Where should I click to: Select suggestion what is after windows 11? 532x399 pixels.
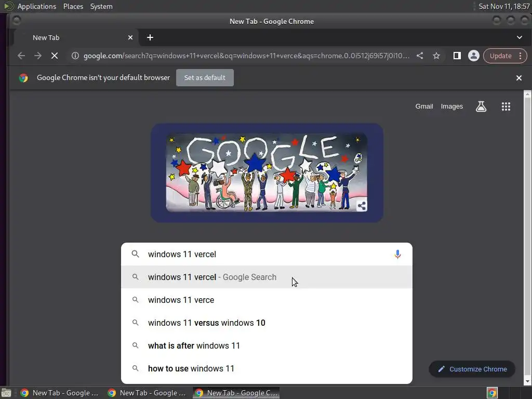[x=267, y=345]
